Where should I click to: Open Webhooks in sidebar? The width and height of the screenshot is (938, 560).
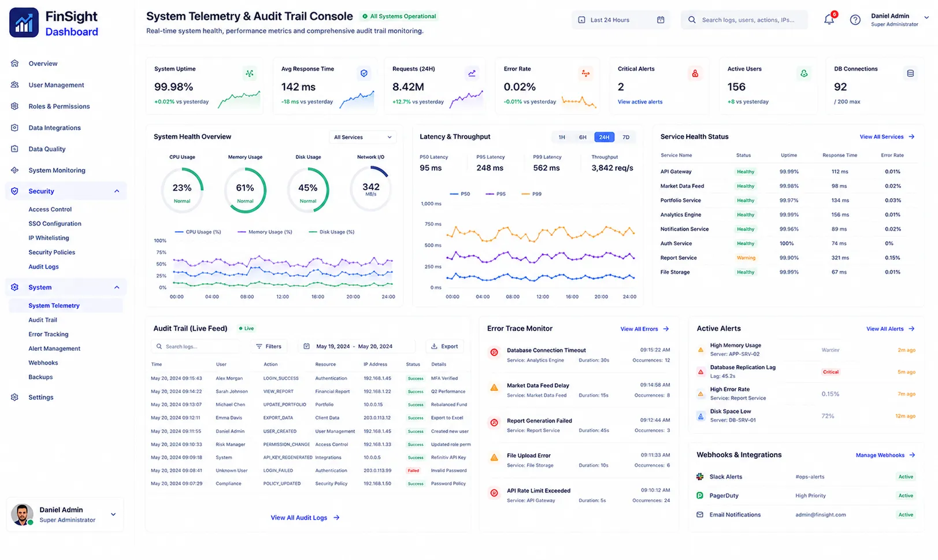click(43, 363)
